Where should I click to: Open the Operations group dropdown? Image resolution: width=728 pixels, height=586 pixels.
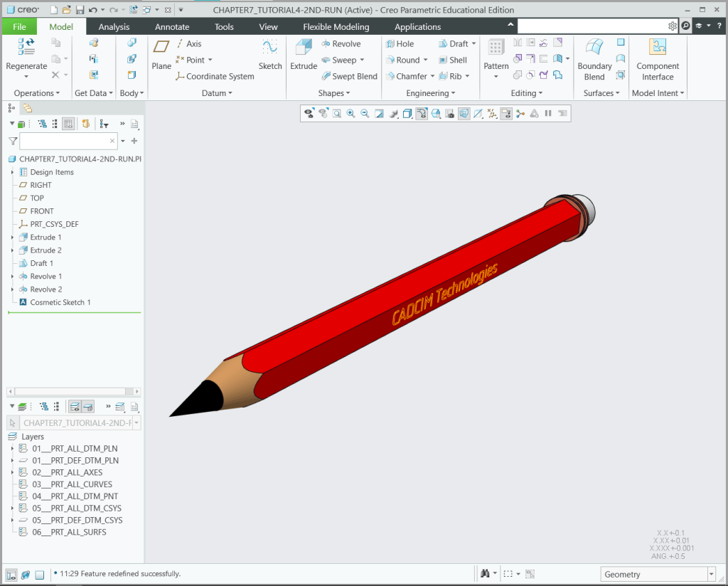[x=37, y=93]
